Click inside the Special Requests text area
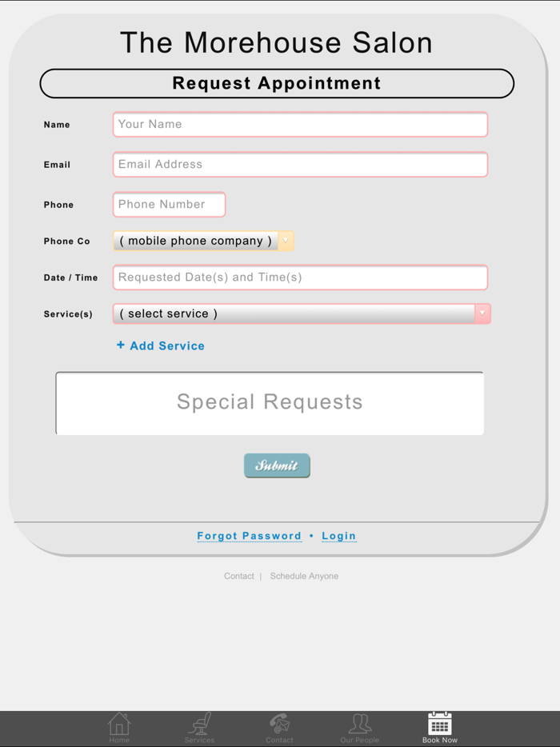This screenshot has height=747, width=560. coord(270,403)
